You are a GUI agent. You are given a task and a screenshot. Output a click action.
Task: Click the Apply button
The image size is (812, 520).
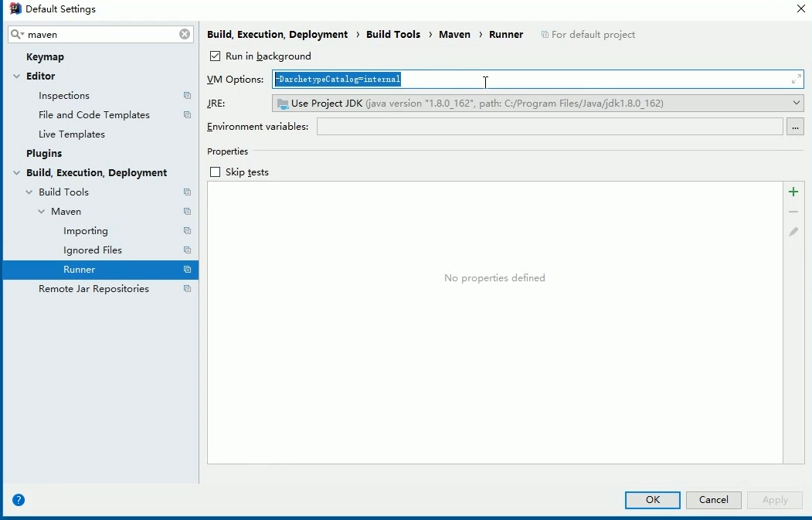coord(775,500)
